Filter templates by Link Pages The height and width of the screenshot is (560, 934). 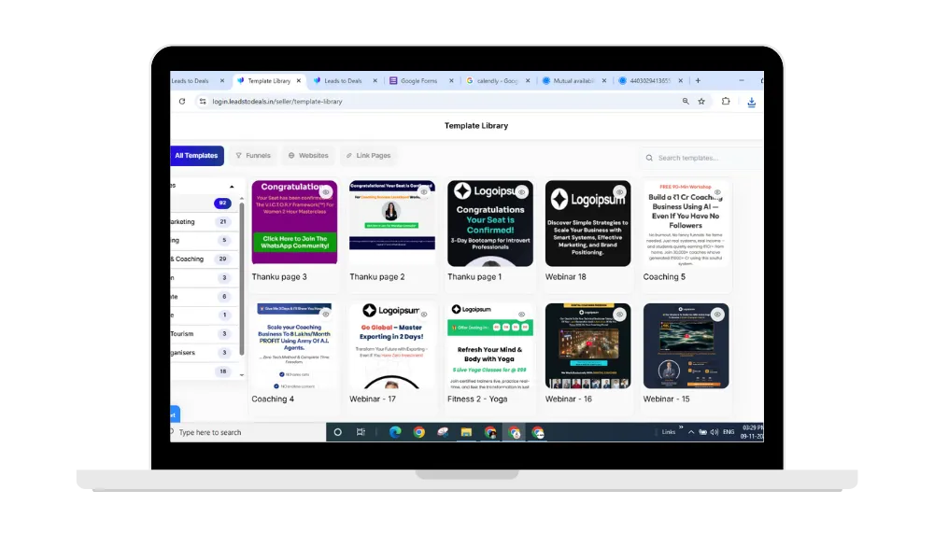click(x=368, y=156)
